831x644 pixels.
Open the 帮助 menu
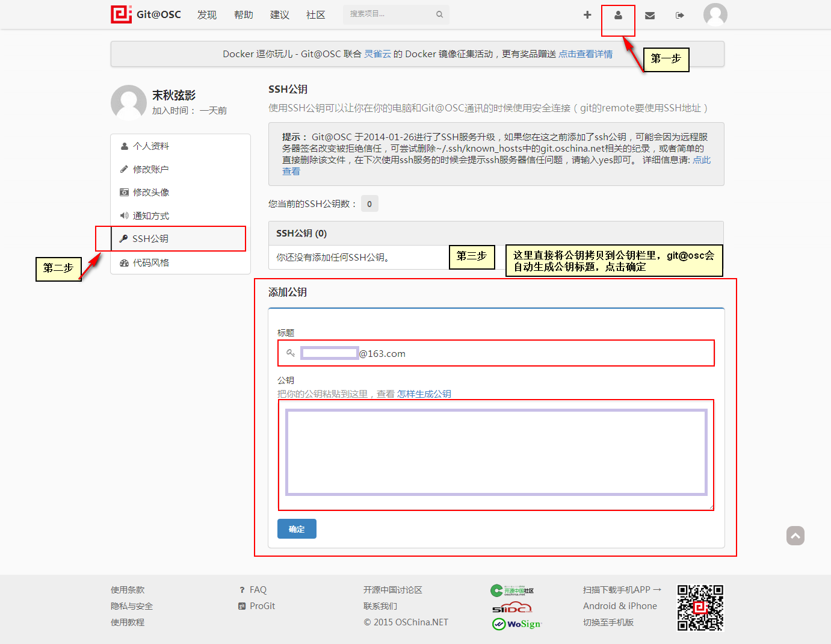(x=244, y=15)
